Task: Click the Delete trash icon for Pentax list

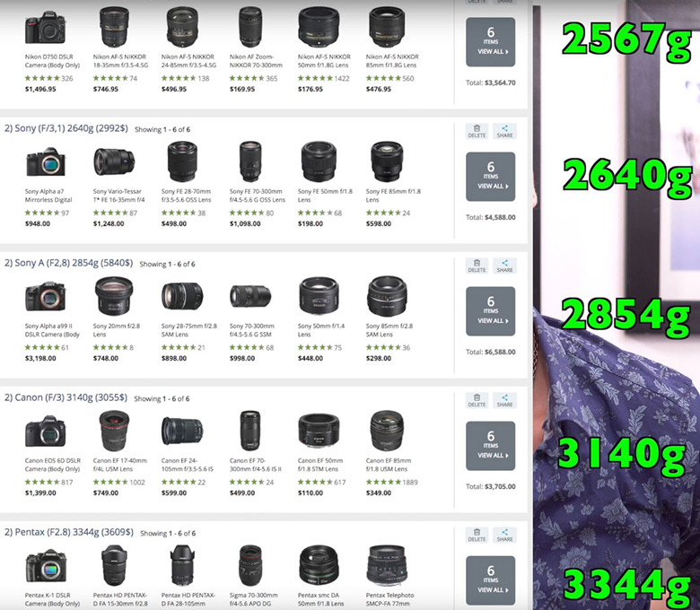Action: click(477, 535)
